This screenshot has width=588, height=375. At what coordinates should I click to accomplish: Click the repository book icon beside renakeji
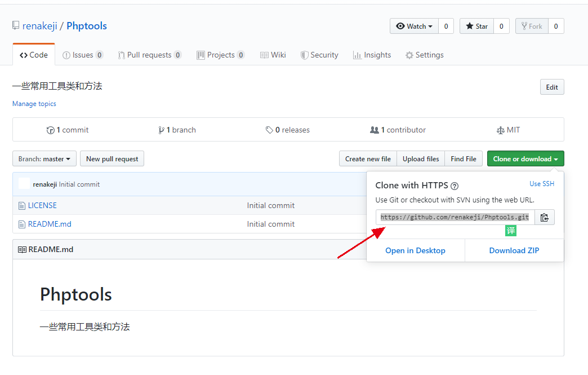[16, 25]
